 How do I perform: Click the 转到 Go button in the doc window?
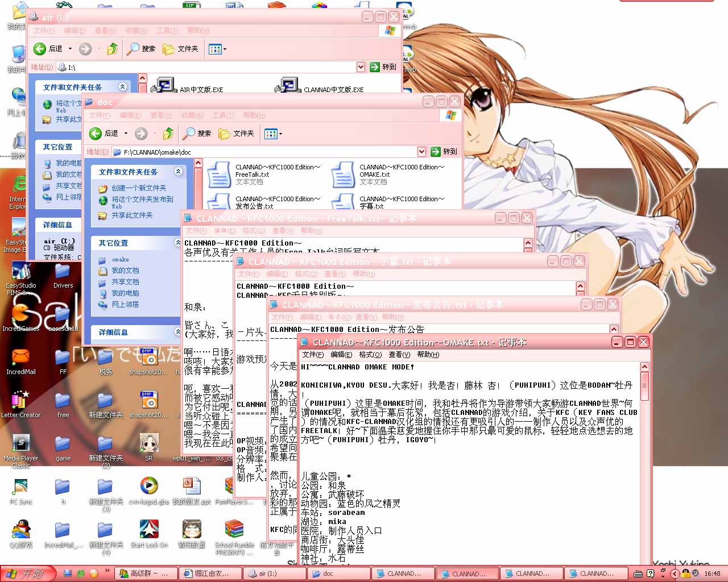[x=444, y=152]
